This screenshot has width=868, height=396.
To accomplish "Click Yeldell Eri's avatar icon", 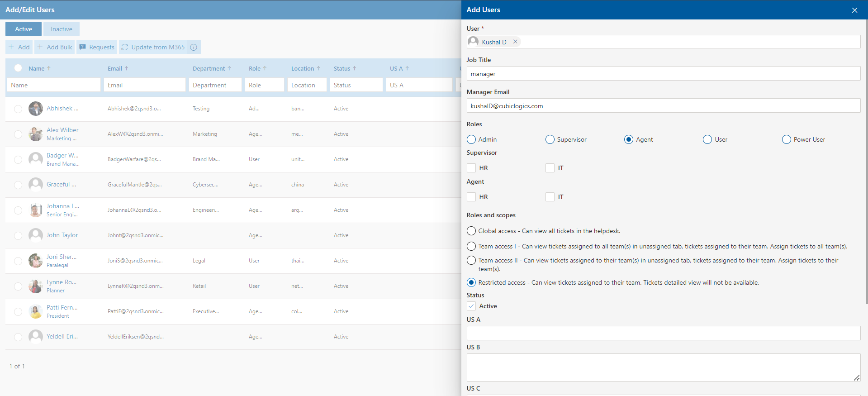I will pos(36,337).
